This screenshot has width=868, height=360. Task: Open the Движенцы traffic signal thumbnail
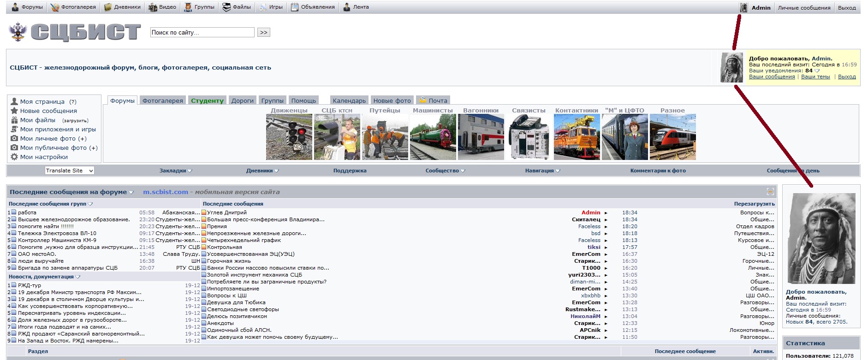pos(289,137)
